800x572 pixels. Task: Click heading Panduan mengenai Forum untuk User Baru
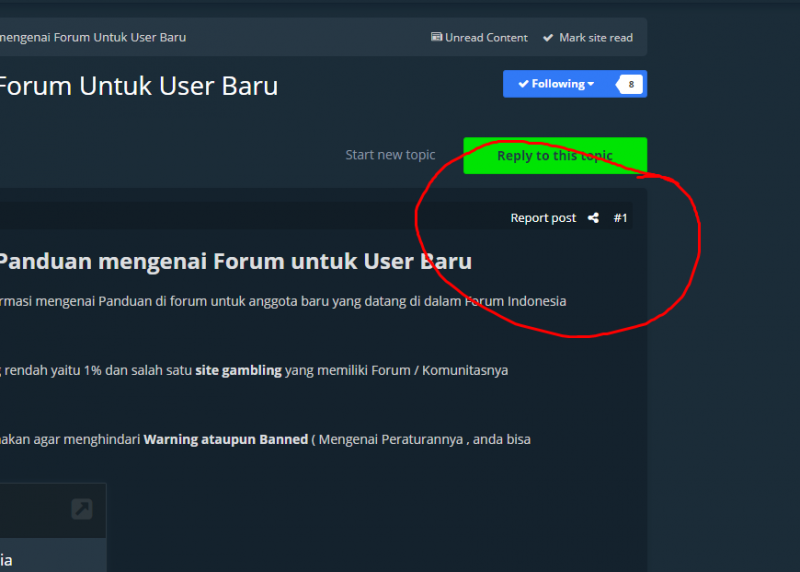click(236, 261)
